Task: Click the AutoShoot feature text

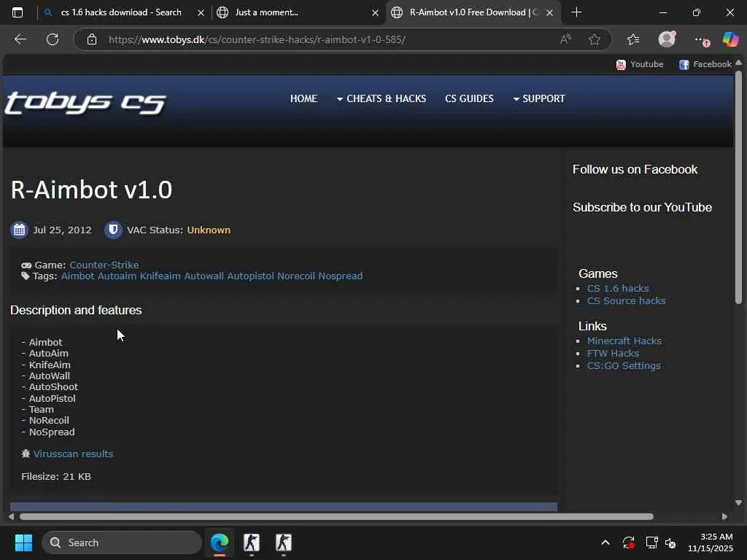Action: point(53,386)
